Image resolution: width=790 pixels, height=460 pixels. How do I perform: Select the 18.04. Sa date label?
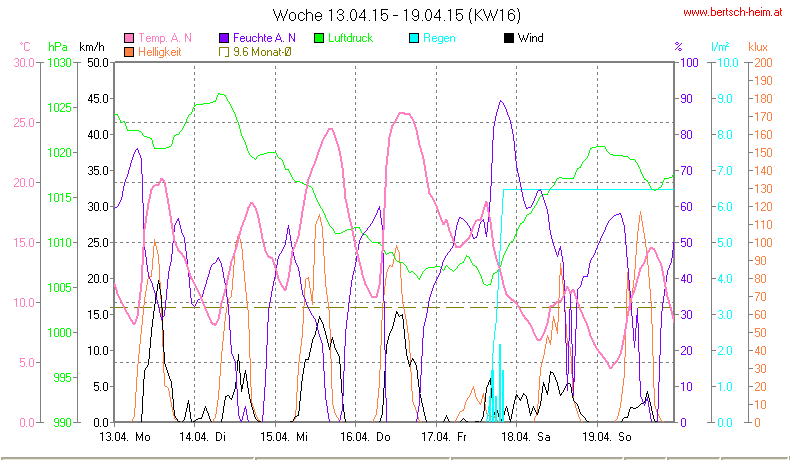coord(528,437)
